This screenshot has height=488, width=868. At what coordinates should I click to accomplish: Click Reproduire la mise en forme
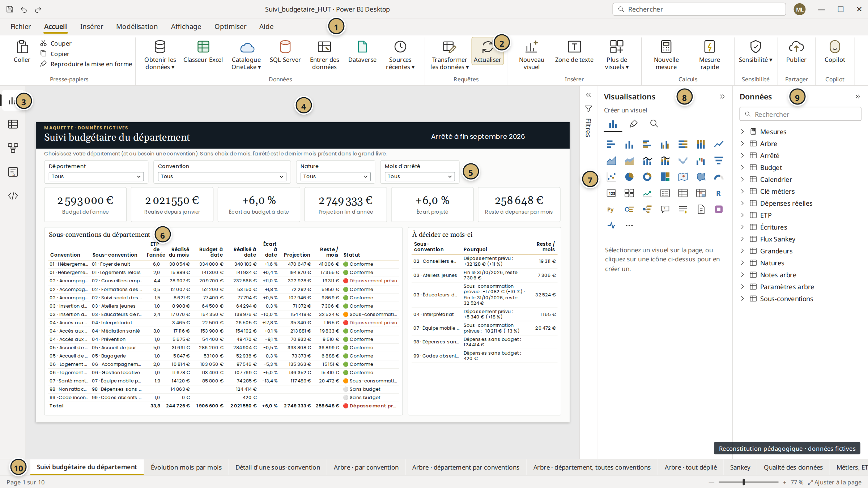tap(86, 64)
